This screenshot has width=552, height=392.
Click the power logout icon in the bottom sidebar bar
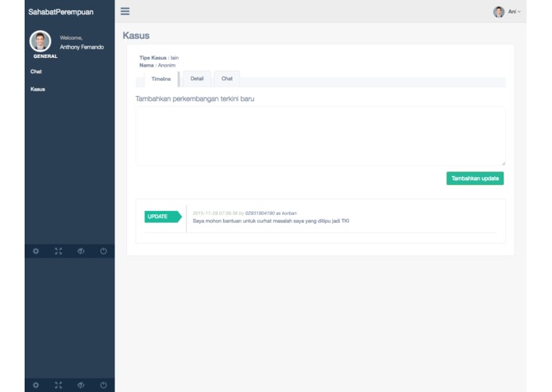tap(103, 385)
